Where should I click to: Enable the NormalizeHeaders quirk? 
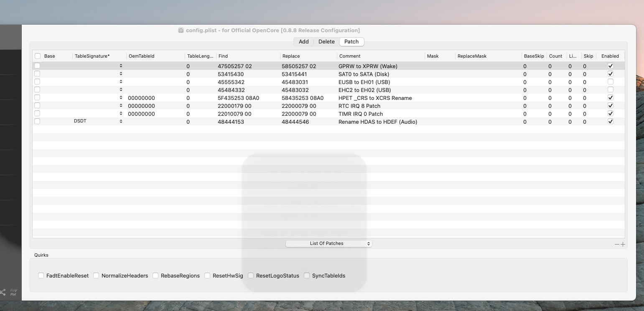[x=96, y=275]
